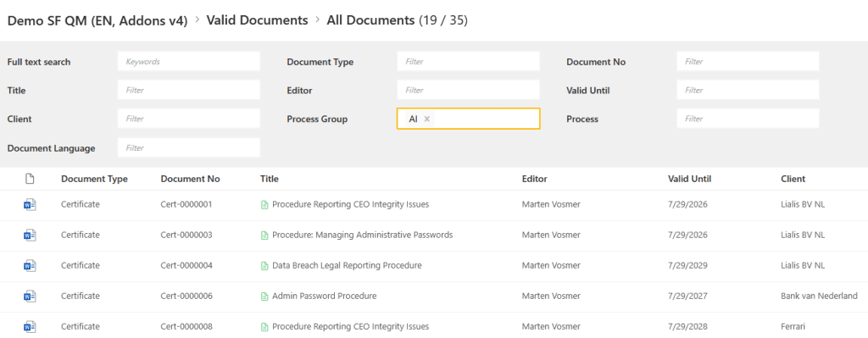Open Word file icon for Cert-0000006

click(x=30, y=296)
